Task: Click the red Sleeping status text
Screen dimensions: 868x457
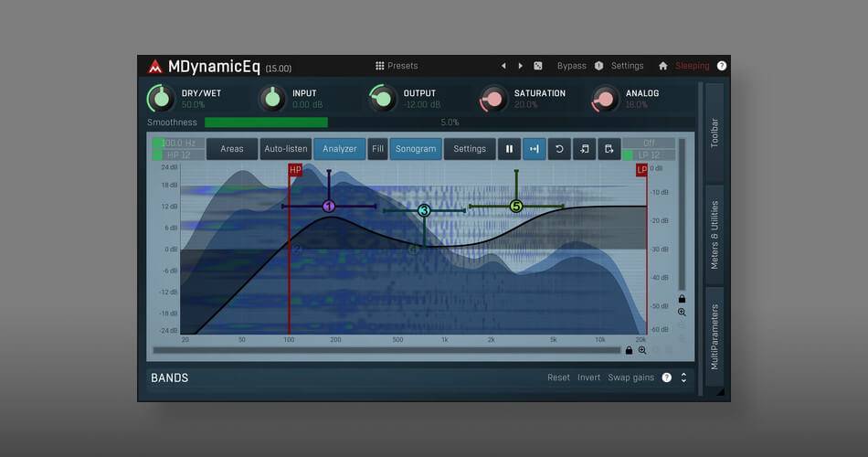Action: [x=692, y=66]
